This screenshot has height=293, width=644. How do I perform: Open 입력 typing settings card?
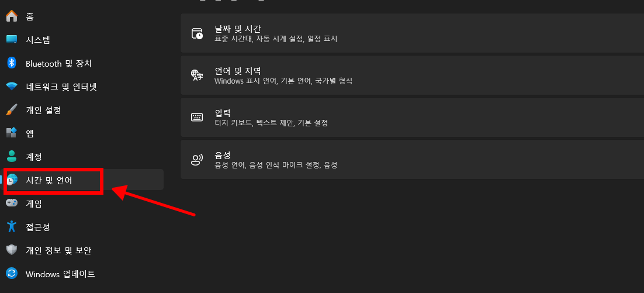tap(413, 117)
